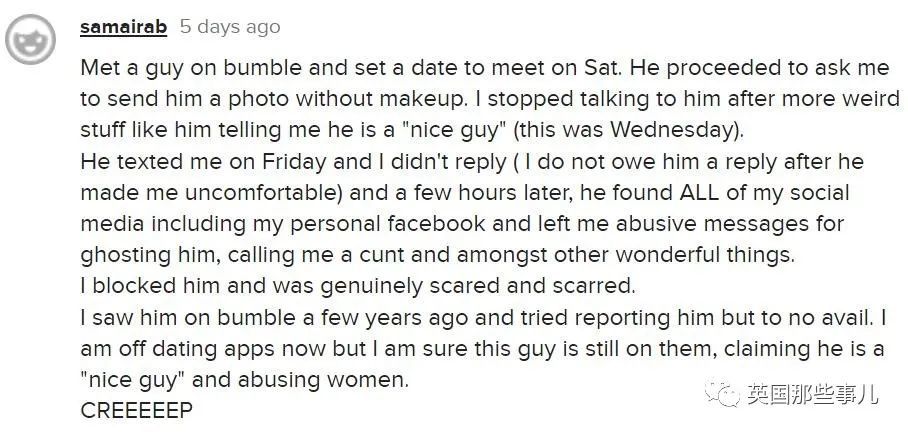This screenshot has height=434, width=908.
Task: Click the line starting 'to send him a photo'
Action: pos(490,99)
